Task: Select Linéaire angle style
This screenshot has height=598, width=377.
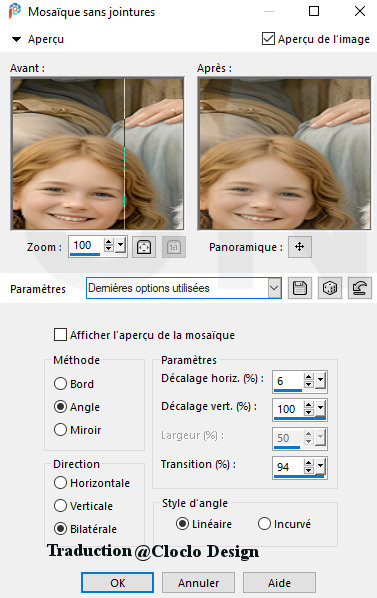Action: pyautogui.click(x=182, y=524)
